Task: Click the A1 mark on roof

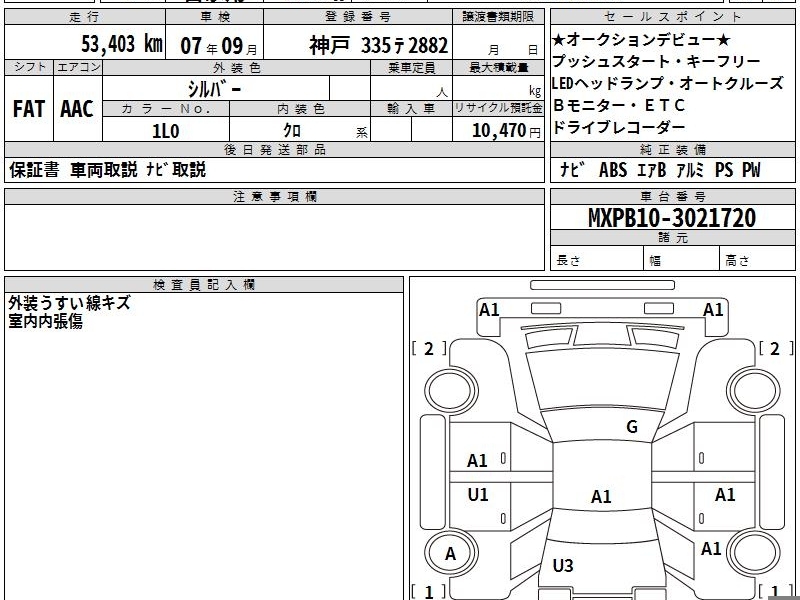Action: [x=601, y=496]
